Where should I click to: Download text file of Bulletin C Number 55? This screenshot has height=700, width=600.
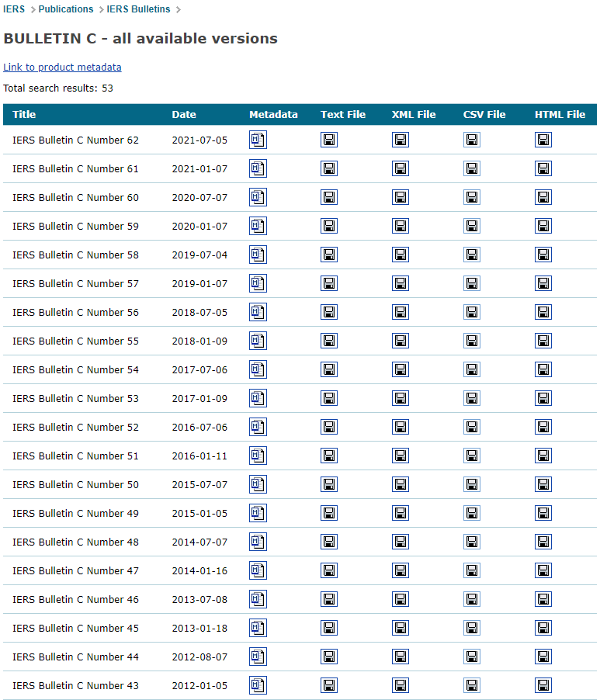point(329,341)
